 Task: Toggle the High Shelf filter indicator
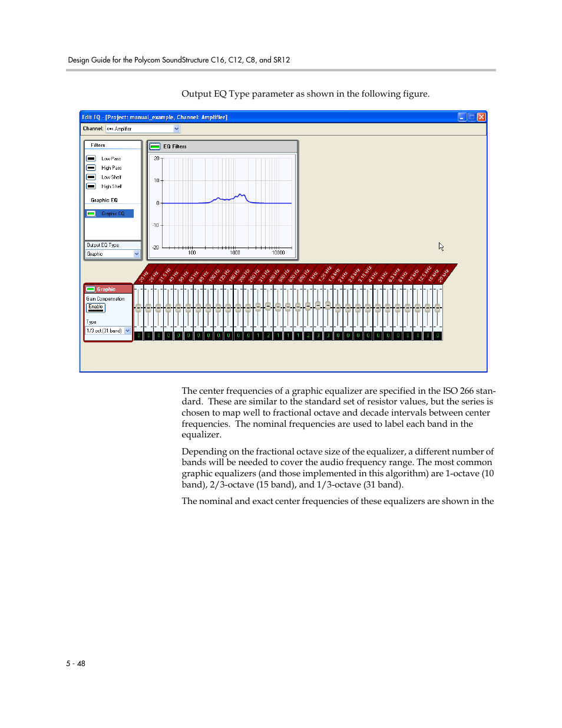pos(91,186)
